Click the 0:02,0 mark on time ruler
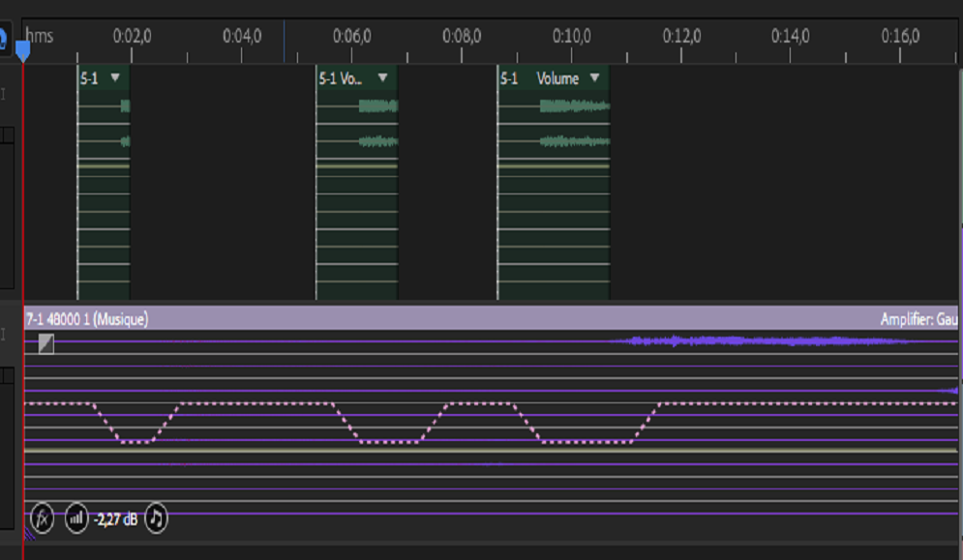 coord(132,36)
